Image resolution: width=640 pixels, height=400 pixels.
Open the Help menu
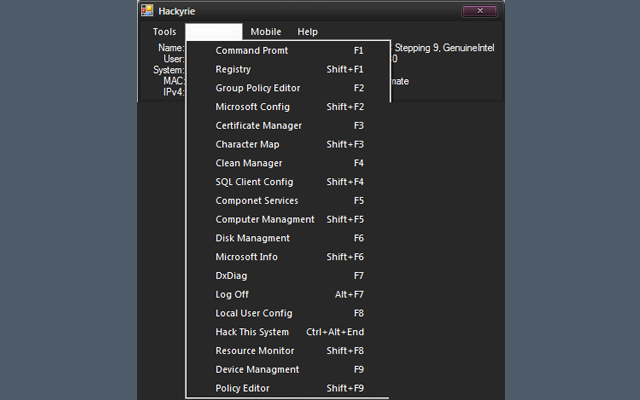307,32
